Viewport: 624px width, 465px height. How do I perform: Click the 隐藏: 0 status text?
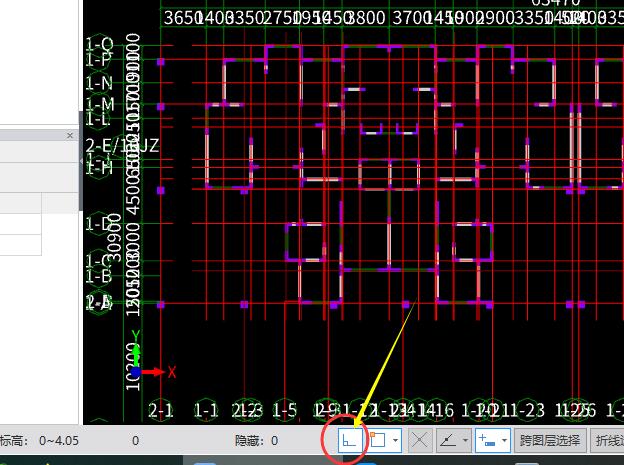tap(256, 441)
